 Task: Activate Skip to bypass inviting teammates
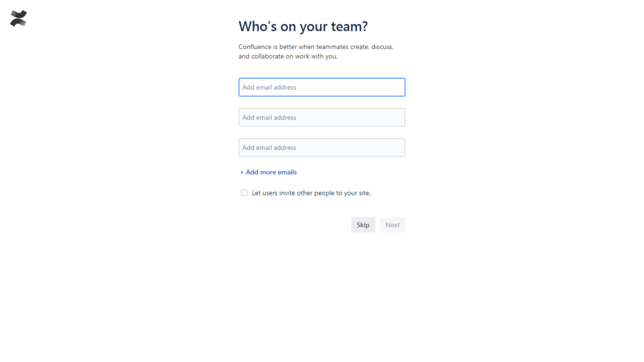coord(363,224)
